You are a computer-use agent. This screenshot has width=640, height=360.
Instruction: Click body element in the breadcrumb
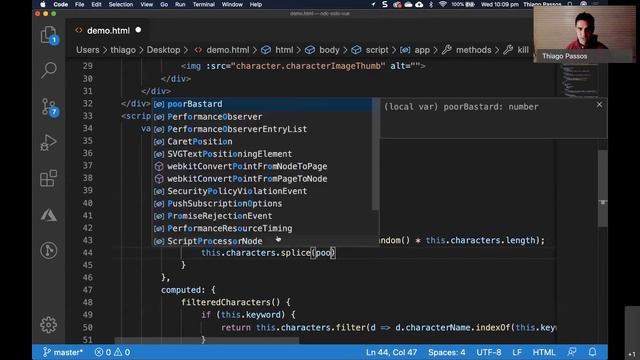322,50
